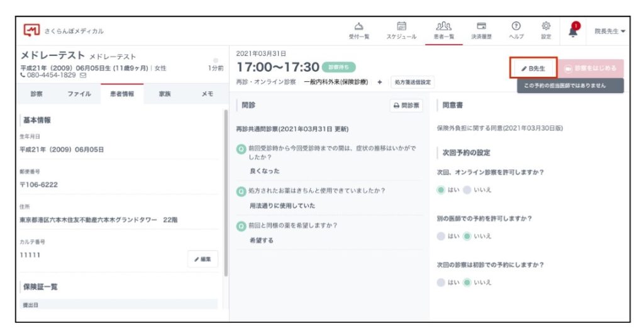Click the 編集 button in 基本情報
This screenshot has height=333, width=644.
[x=203, y=259]
